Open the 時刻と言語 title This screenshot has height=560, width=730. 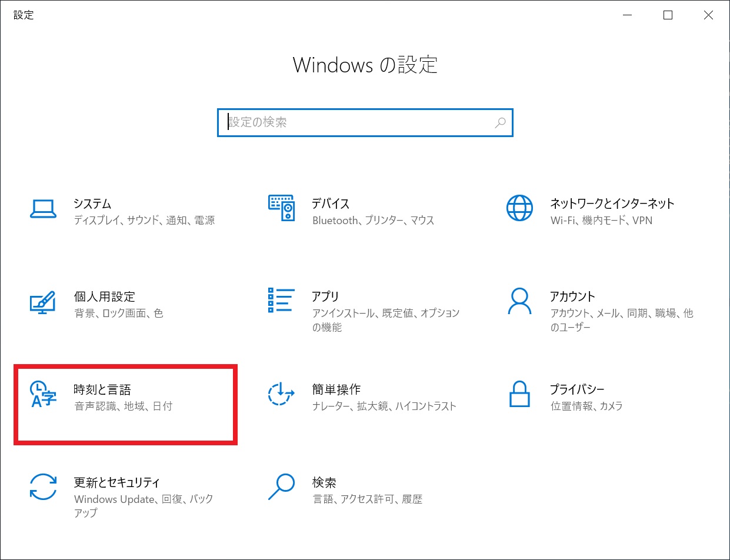pyautogui.click(x=103, y=389)
